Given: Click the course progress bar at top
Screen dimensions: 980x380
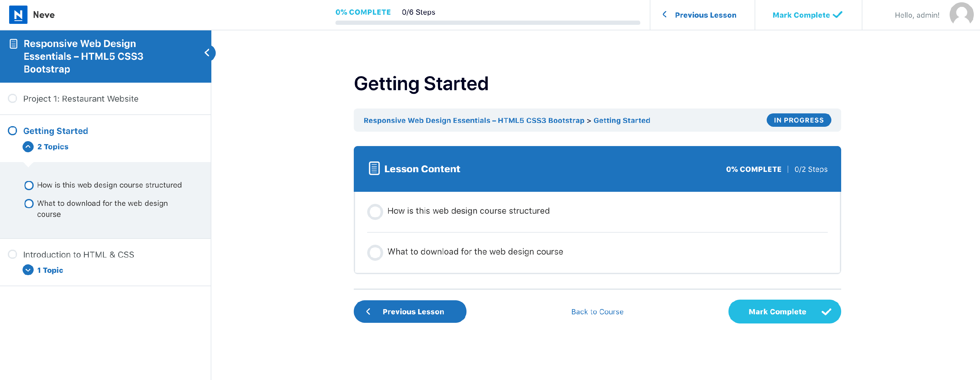Looking at the screenshot, I should click(x=487, y=23).
